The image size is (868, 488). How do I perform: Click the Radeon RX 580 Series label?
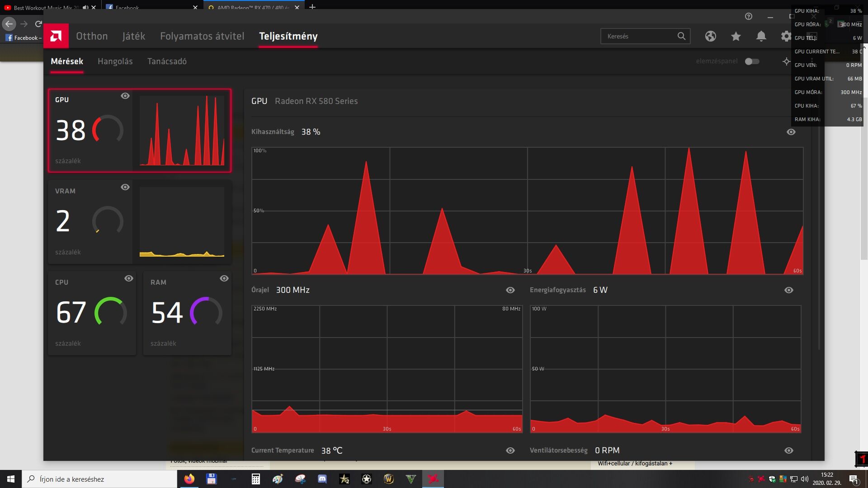pos(316,101)
